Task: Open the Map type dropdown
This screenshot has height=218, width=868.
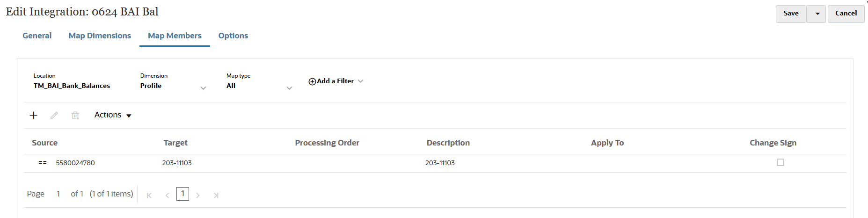Action: (x=289, y=88)
